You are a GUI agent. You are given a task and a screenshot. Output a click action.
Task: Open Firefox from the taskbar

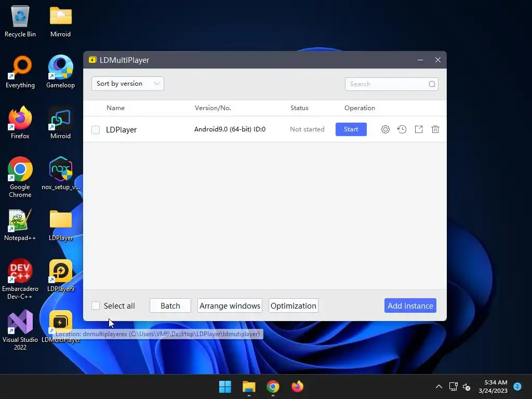(297, 387)
